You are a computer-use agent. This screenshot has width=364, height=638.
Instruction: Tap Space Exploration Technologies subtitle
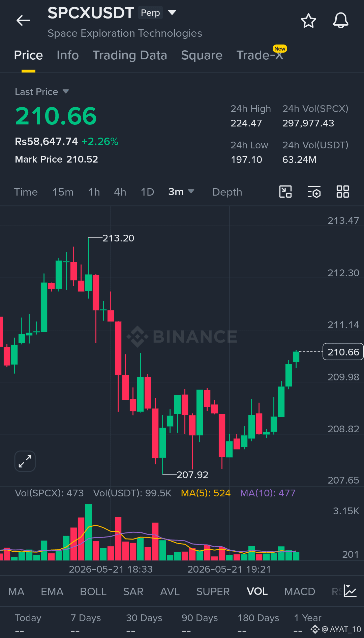125,33
